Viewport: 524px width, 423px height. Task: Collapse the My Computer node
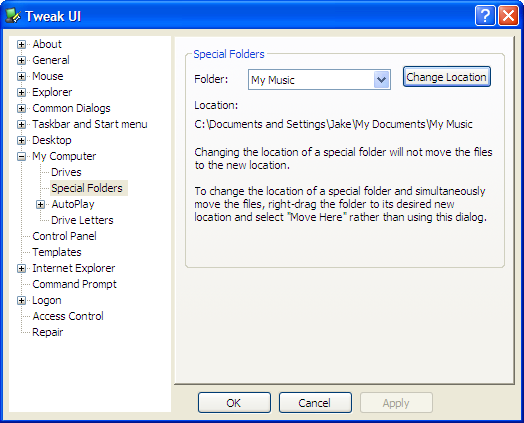[x=21, y=156]
